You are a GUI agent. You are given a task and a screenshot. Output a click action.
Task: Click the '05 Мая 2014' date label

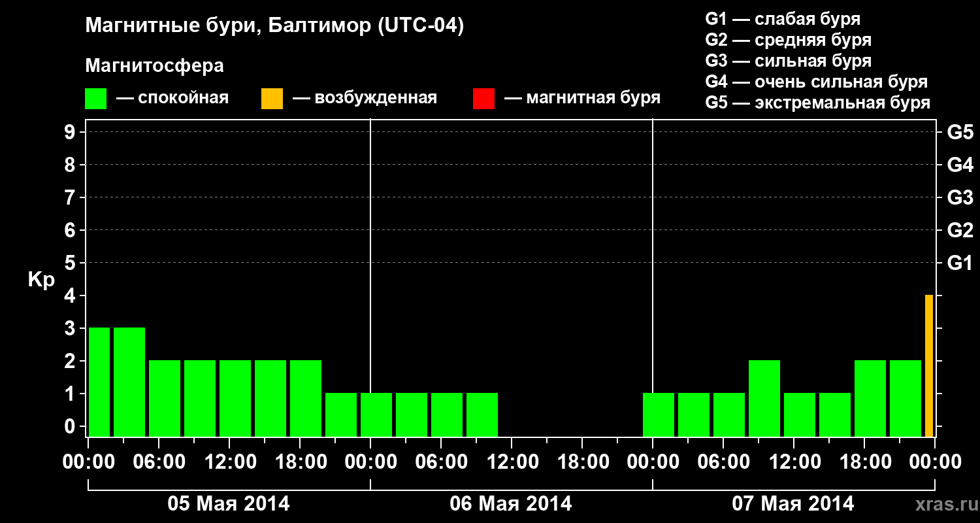(229, 503)
